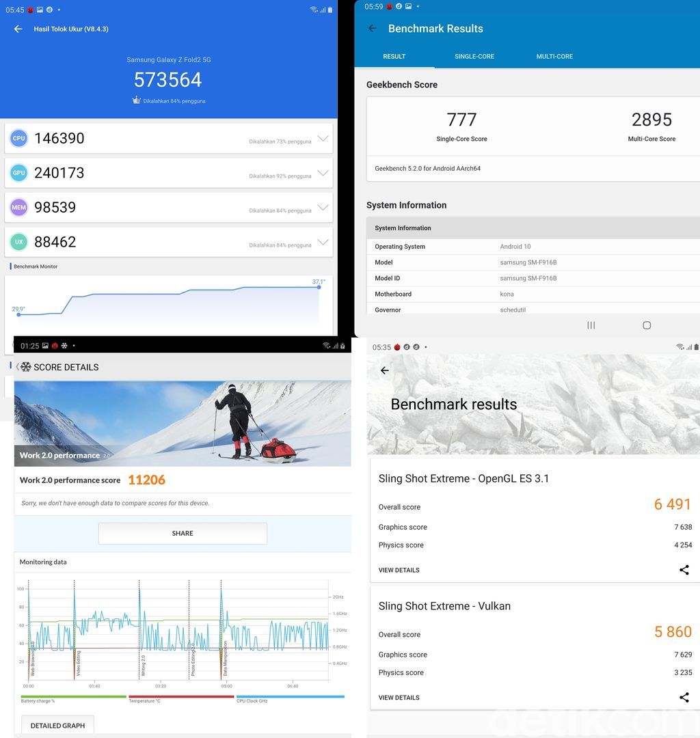700x738 pixels.
Task: Go back from 3DMark Benchmark results
Action: coord(385,370)
